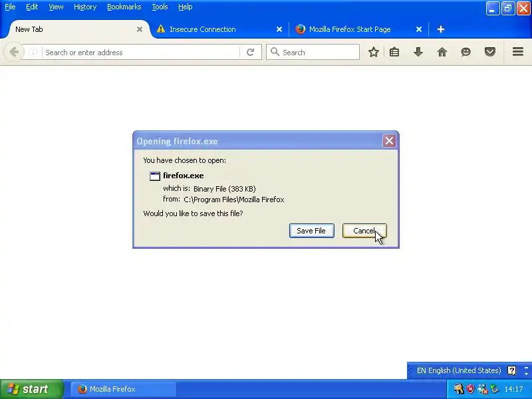Screen dimensions: 532x399
Task: Minimize the Firefox window
Action: click(492, 8)
